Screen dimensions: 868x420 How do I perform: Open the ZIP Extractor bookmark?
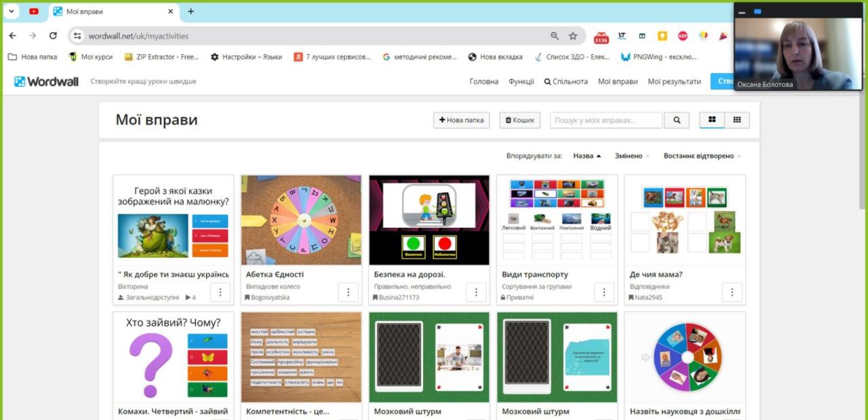(x=161, y=57)
